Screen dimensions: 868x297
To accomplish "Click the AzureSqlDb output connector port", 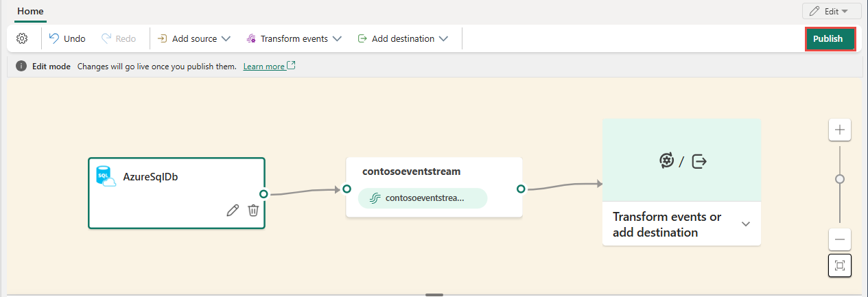I will 263,193.
